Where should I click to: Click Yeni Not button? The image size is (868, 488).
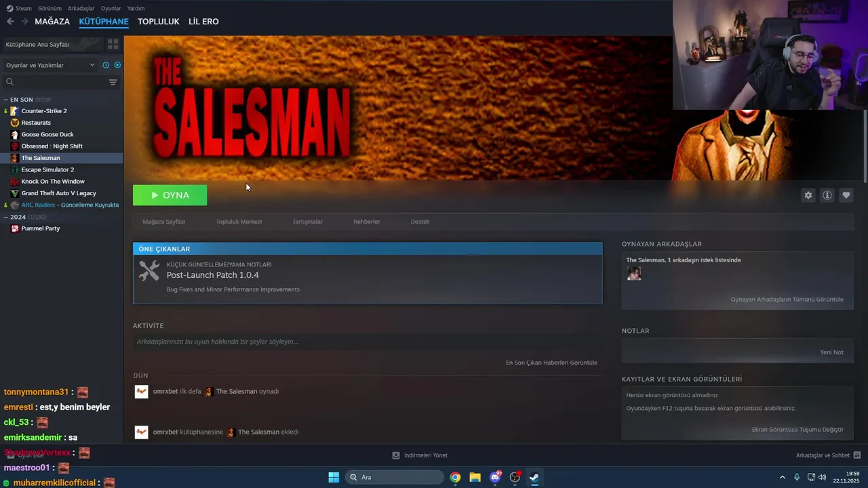(832, 352)
